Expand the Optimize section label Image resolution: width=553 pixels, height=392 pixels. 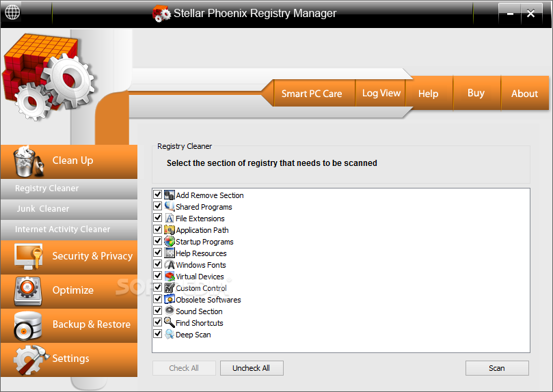pyautogui.click(x=73, y=290)
